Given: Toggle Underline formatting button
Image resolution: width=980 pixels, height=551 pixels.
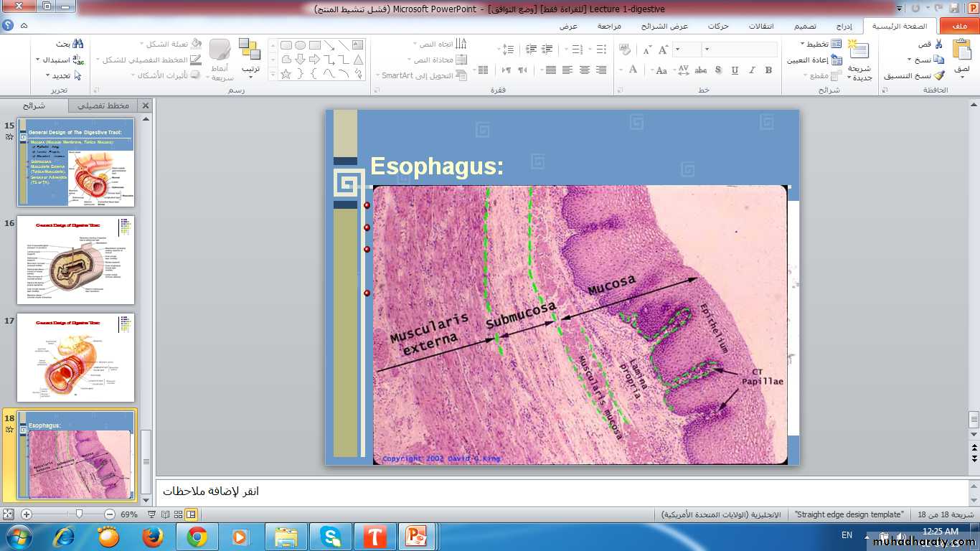Looking at the screenshot, I should tap(735, 70).
